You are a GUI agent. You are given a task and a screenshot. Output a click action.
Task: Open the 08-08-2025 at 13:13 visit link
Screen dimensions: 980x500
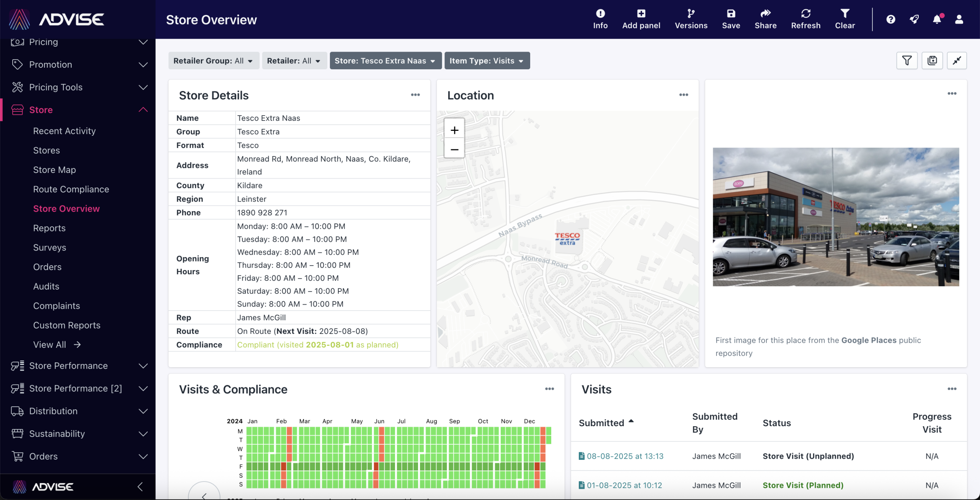click(x=625, y=456)
